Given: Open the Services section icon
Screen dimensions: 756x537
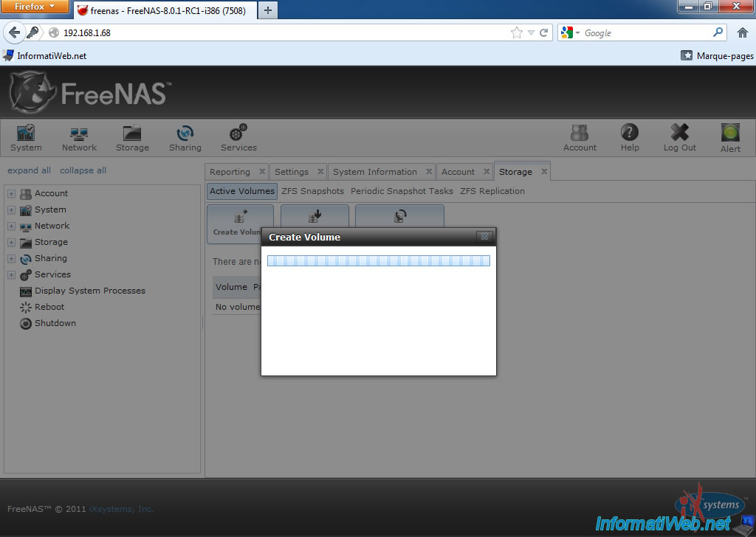Looking at the screenshot, I should pos(238,137).
